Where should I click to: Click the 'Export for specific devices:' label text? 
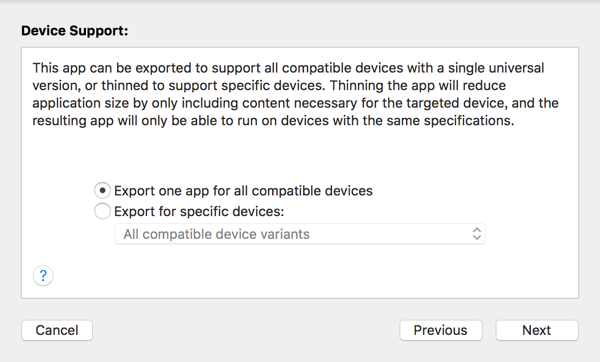coord(199,211)
